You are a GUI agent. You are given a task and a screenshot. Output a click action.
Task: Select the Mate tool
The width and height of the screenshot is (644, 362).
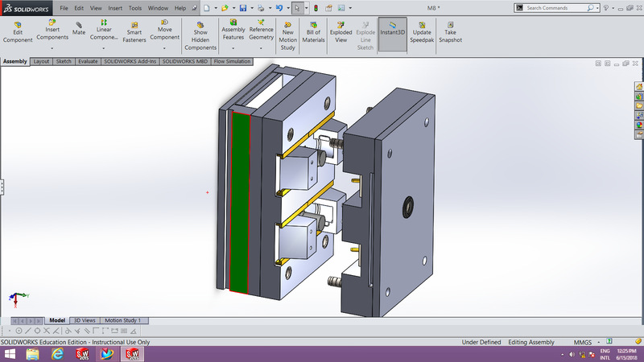tap(79, 29)
